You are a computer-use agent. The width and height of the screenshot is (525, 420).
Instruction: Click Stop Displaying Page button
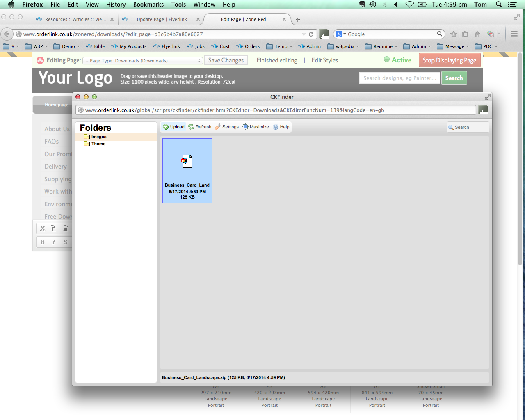(450, 60)
